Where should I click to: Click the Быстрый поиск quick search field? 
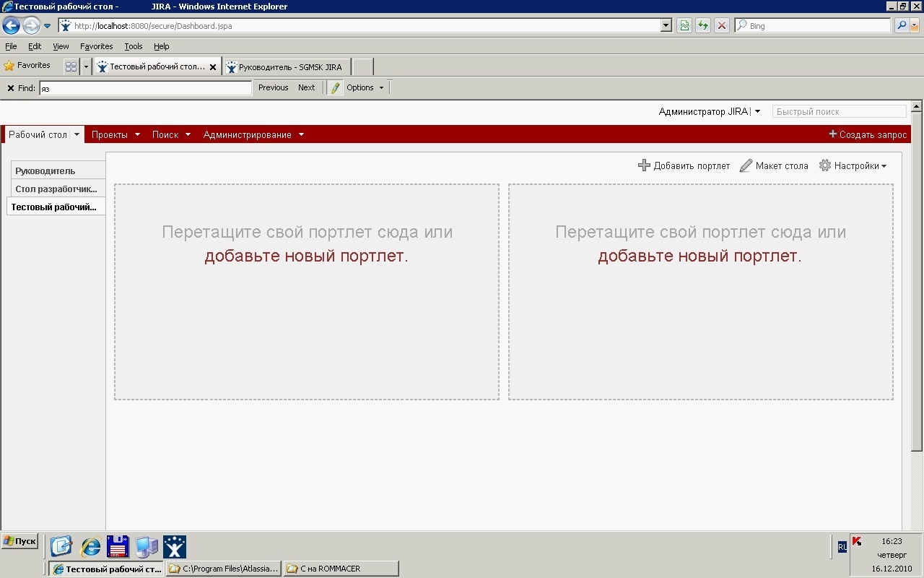click(x=839, y=111)
